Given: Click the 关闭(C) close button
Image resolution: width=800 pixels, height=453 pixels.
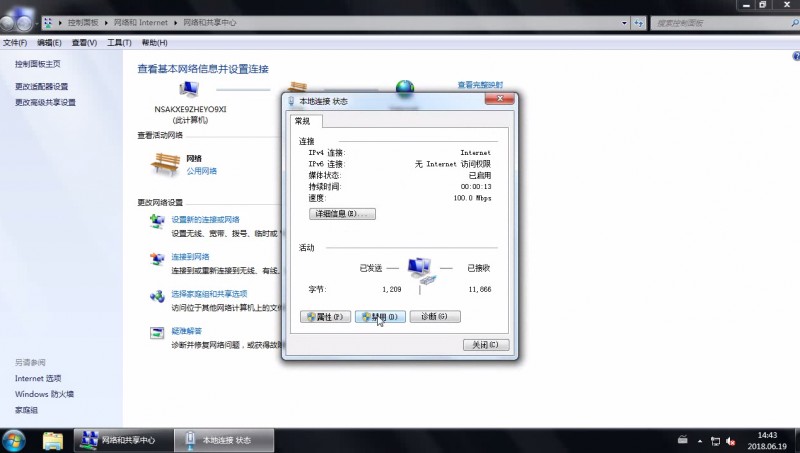Looking at the screenshot, I should point(486,345).
